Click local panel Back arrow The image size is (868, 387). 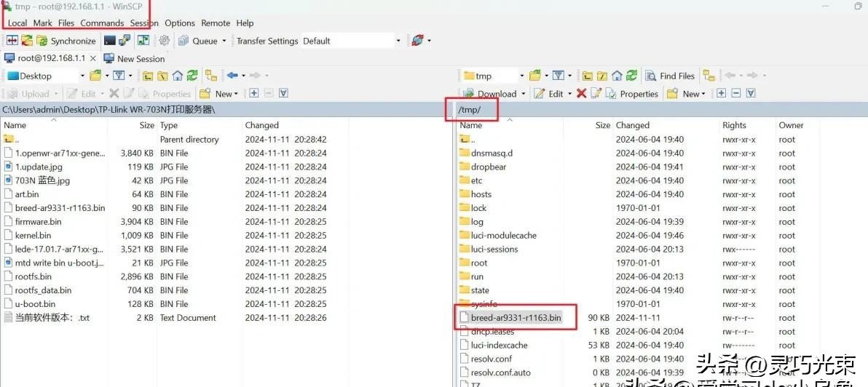[x=232, y=76]
